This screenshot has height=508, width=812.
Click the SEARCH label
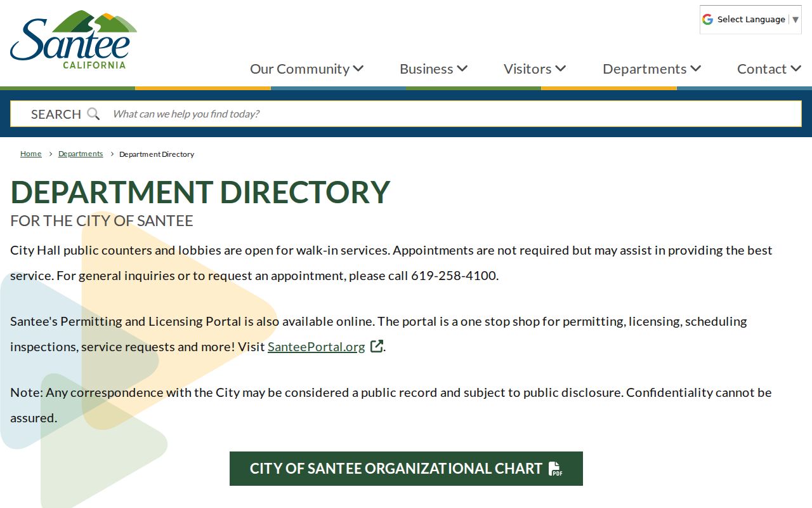click(x=56, y=114)
